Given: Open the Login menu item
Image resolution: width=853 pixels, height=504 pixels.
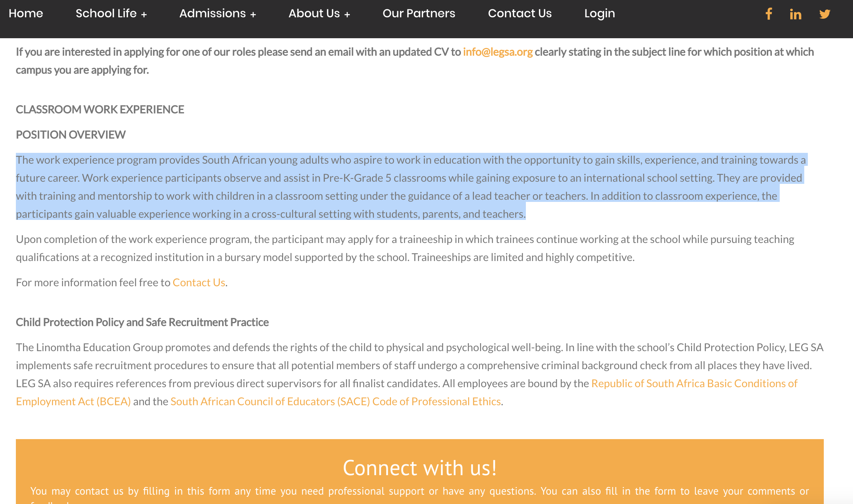Looking at the screenshot, I should coord(599,13).
